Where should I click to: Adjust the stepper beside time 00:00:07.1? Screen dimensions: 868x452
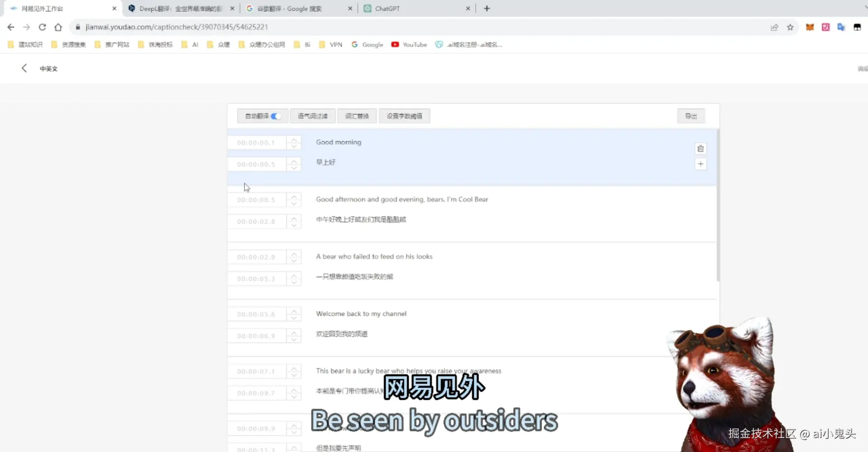coord(294,372)
